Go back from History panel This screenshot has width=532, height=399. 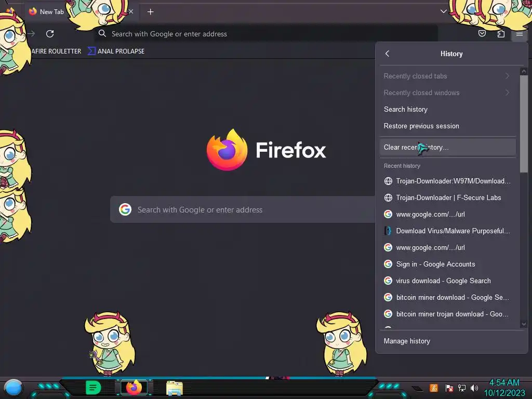click(388, 54)
